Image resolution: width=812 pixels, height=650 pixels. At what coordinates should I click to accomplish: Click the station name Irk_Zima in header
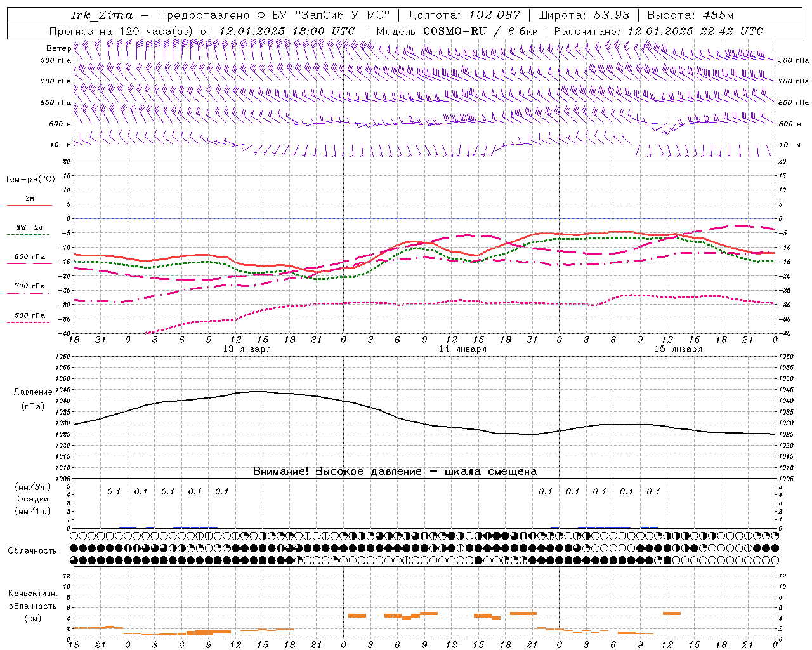[x=101, y=15]
